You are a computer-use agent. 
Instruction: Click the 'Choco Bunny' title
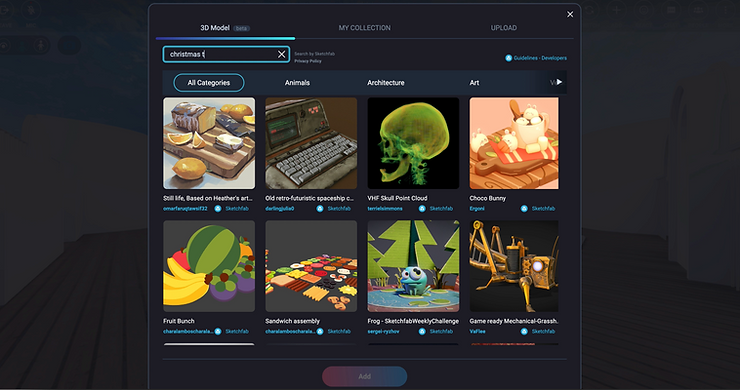click(488, 198)
